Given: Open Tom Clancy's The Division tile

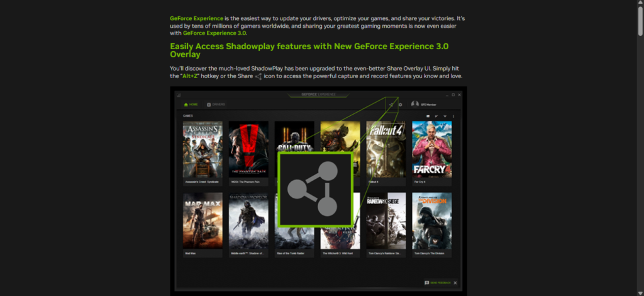Looking at the screenshot, I should (x=431, y=221).
